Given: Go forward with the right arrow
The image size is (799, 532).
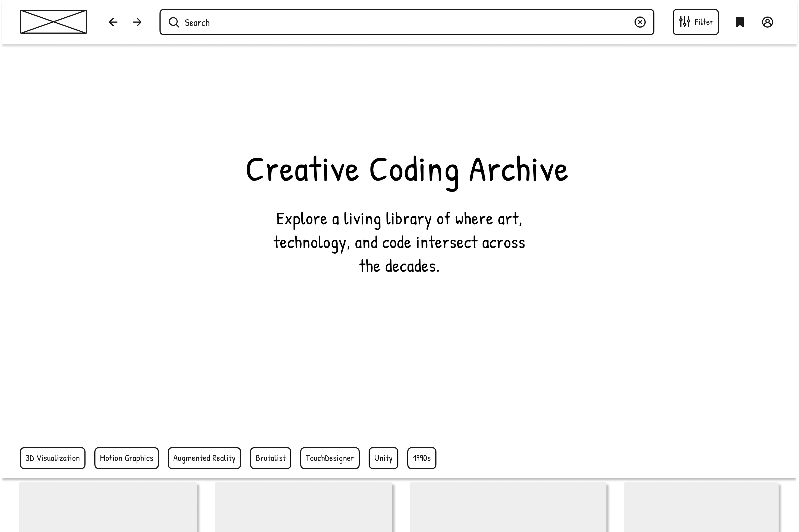Looking at the screenshot, I should click(x=137, y=22).
